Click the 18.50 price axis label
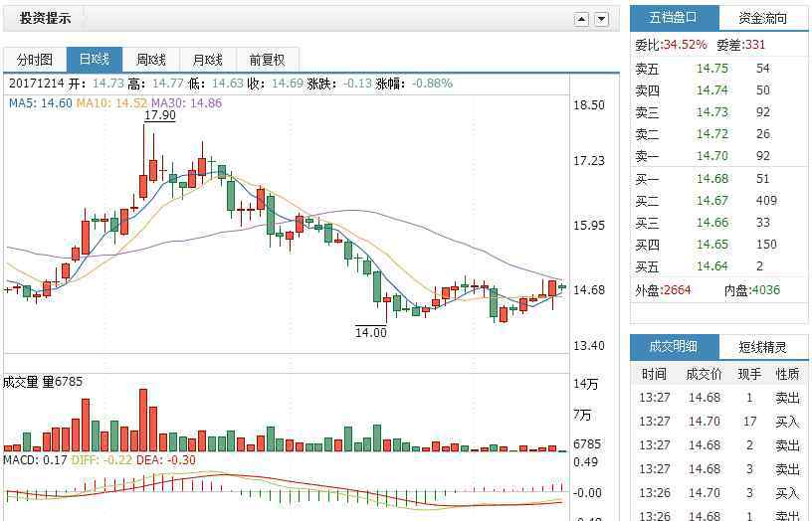 [589, 105]
